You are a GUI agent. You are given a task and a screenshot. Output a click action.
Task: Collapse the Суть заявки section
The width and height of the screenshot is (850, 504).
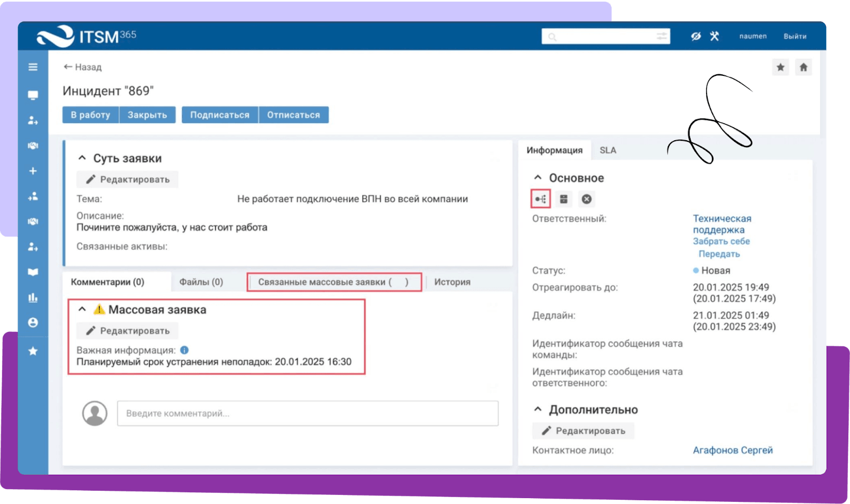click(x=82, y=158)
